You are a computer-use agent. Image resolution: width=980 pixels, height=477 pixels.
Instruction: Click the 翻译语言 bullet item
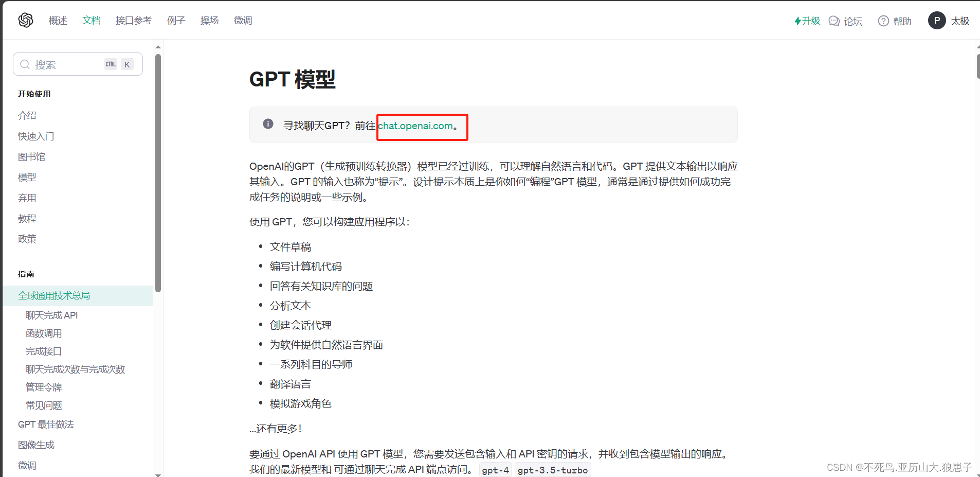[x=291, y=384]
